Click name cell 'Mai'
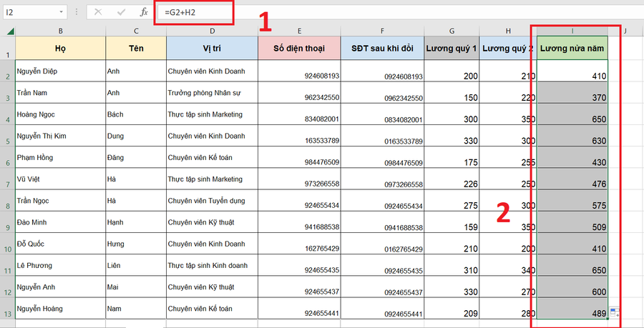Viewport: 644px width, 328px height. click(x=136, y=287)
